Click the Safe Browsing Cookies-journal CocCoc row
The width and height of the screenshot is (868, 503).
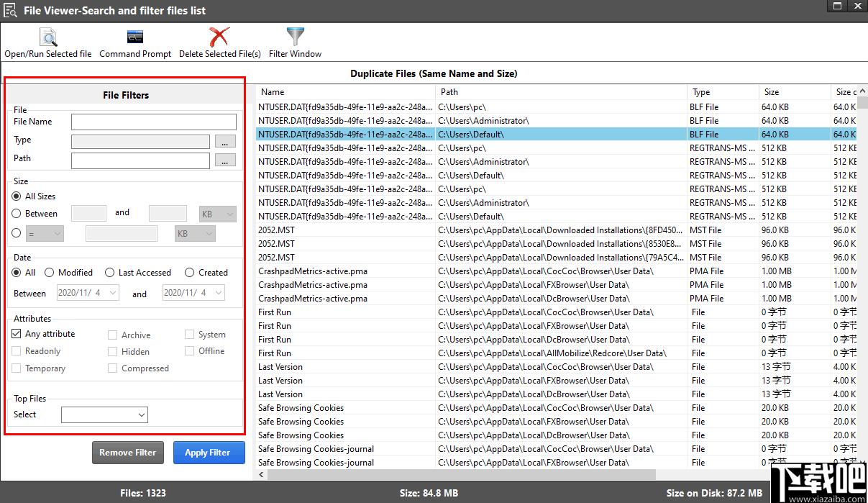coord(556,449)
